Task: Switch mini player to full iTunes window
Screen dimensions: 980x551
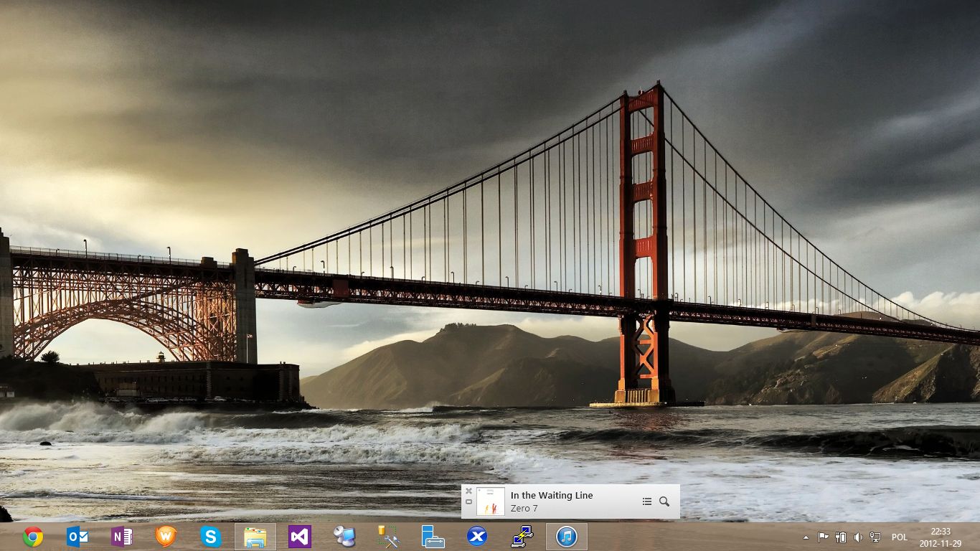Action: point(468,502)
